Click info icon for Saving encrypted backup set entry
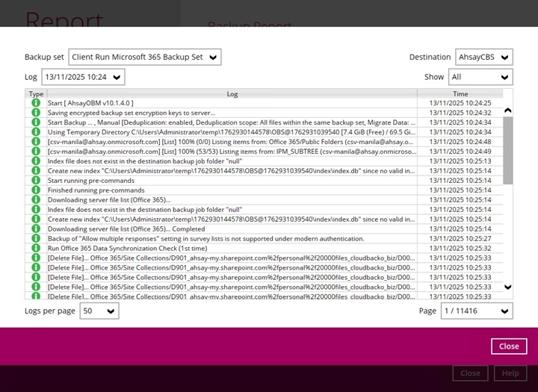This screenshot has width=538, height=392. [x=35, y=113]
